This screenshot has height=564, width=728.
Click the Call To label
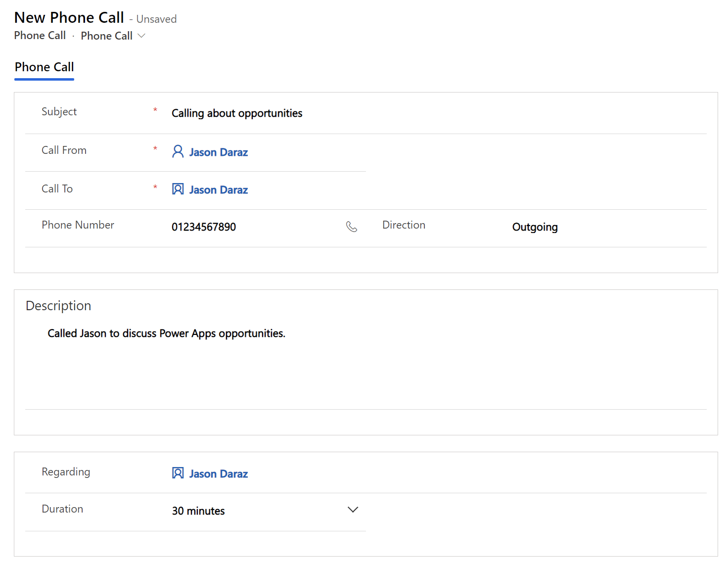pyautogui.click(x=57, y=189)
